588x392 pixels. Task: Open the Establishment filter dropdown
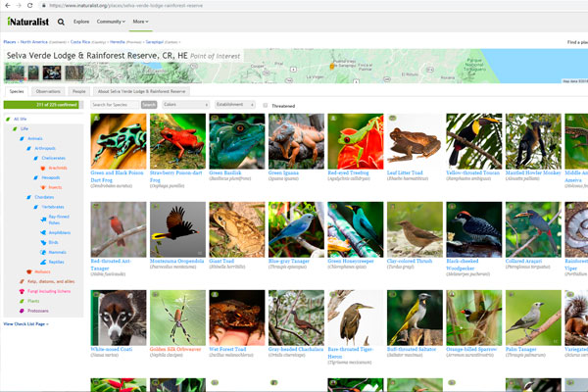[235, 104]
